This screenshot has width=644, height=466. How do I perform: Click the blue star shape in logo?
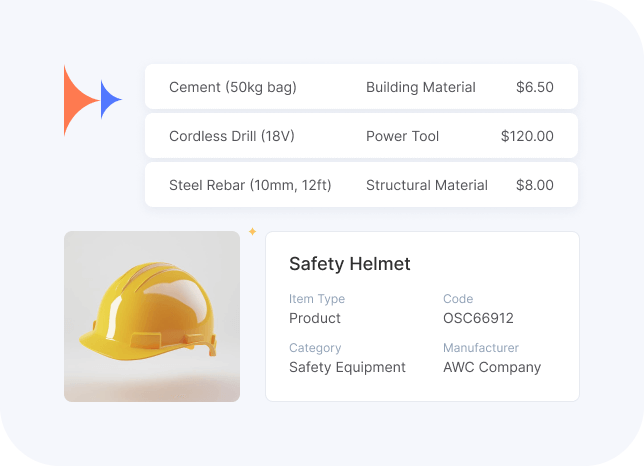pos(109,100)
